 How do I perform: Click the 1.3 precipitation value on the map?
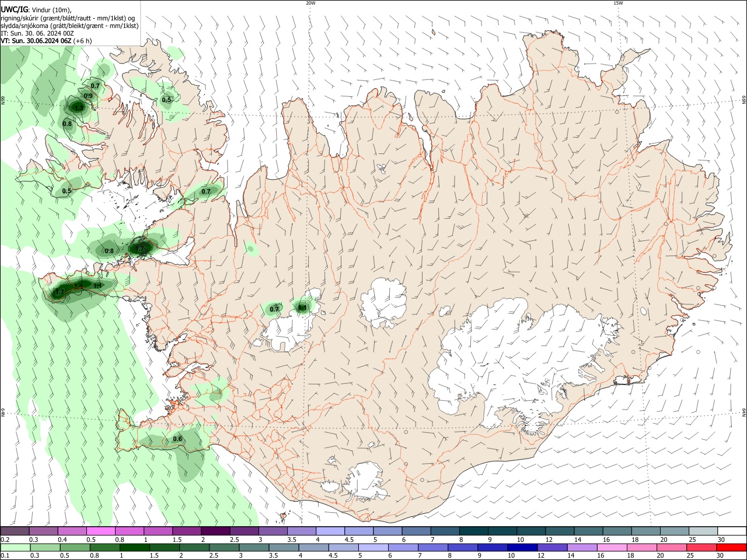[x=78, y=108]
